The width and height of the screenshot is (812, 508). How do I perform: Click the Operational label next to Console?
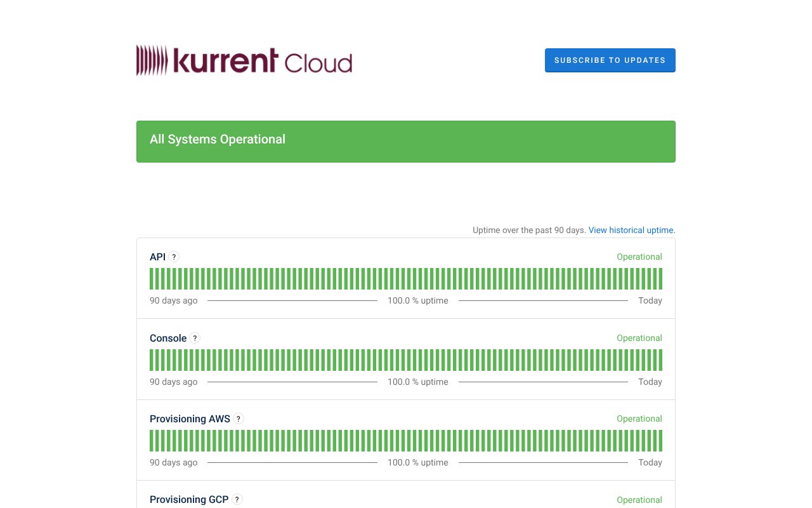[x=639, y=338]
